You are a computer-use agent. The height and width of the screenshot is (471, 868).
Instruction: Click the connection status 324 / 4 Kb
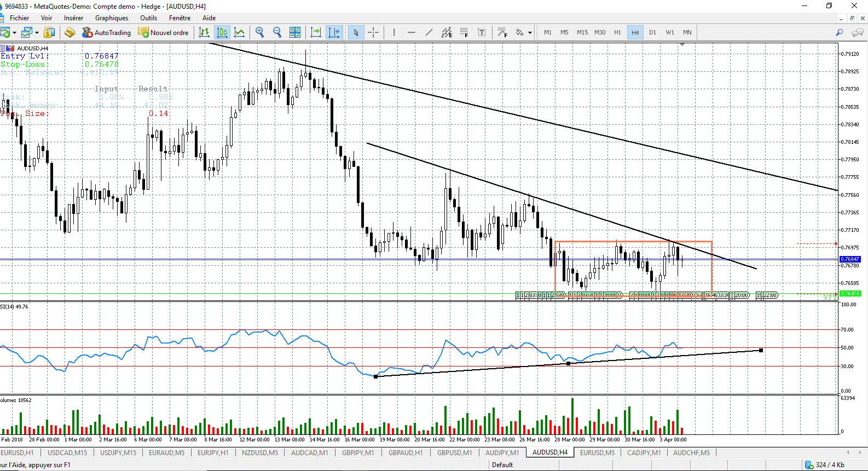coord(825,465)
